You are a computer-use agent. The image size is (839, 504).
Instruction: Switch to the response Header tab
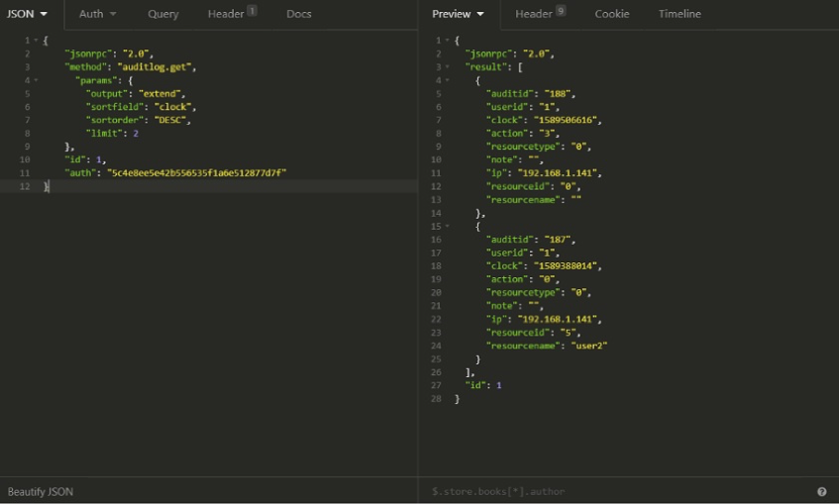pyautogui.click(x=540, y=14)
